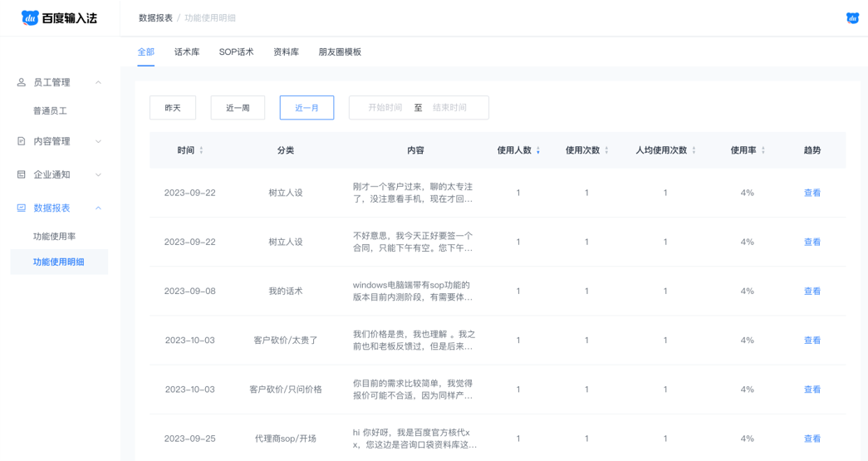This screenshot has width=868, height=461.
Task: Click the Baidu Input Method logo
Action: pyautogui.click(x=59, y=17)
